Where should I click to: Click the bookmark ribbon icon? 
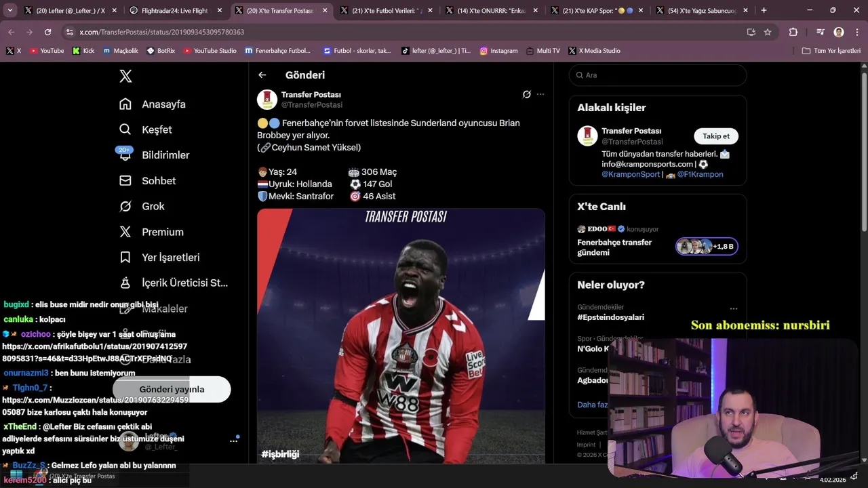tap(125, 258)
